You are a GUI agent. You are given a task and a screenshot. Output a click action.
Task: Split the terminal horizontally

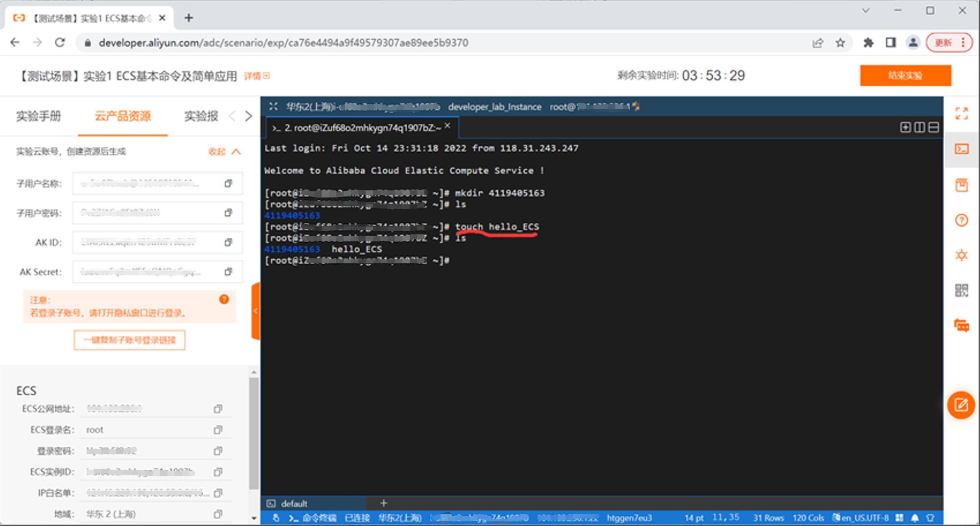pyautogui.click(x=933, y=127)
